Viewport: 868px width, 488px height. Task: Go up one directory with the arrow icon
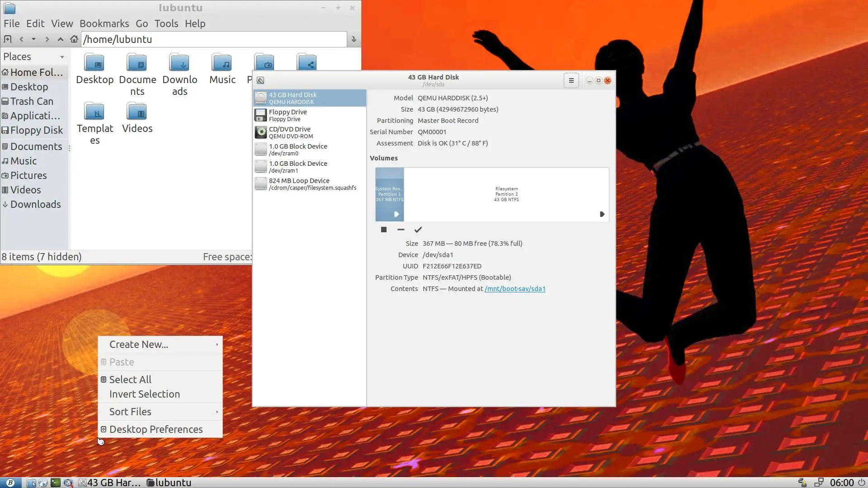[60, 39]
